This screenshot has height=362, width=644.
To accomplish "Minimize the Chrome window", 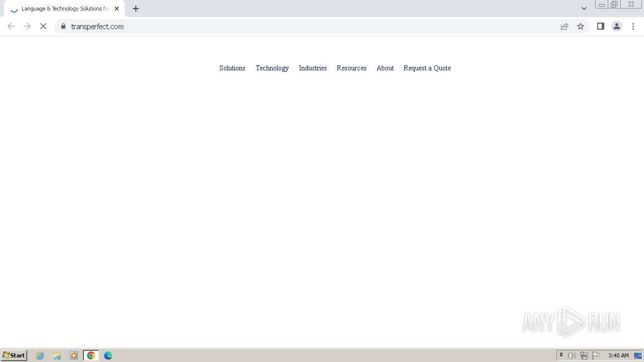I will pyautogui.click(x=601, y=5).
